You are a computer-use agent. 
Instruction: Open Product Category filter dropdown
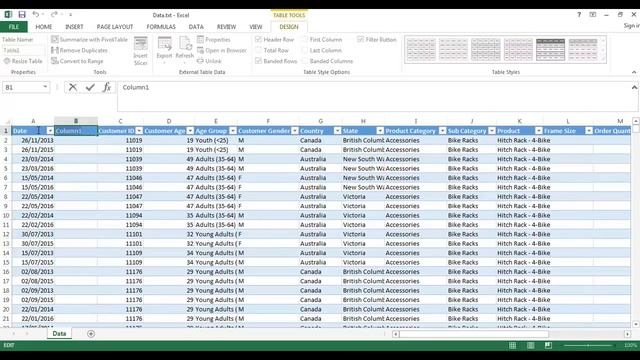(x=442, y=131)
